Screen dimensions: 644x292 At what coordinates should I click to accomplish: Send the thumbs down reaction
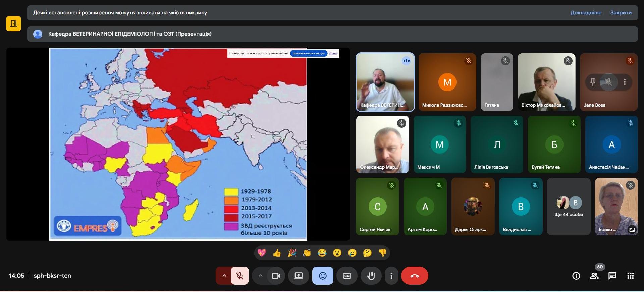point(382,253)
